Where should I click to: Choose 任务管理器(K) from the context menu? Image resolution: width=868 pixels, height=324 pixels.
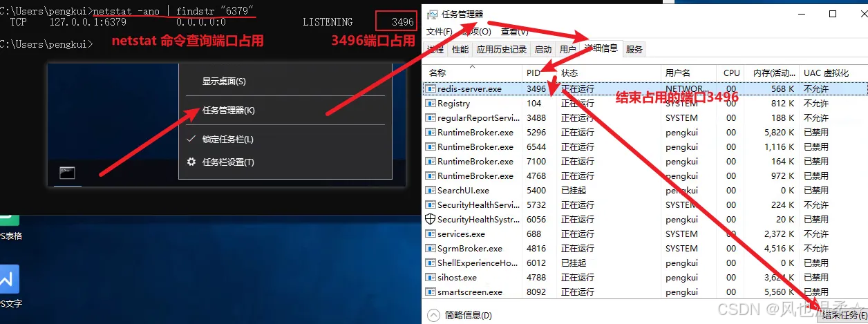pyautogui.click(x=228, y=110)
